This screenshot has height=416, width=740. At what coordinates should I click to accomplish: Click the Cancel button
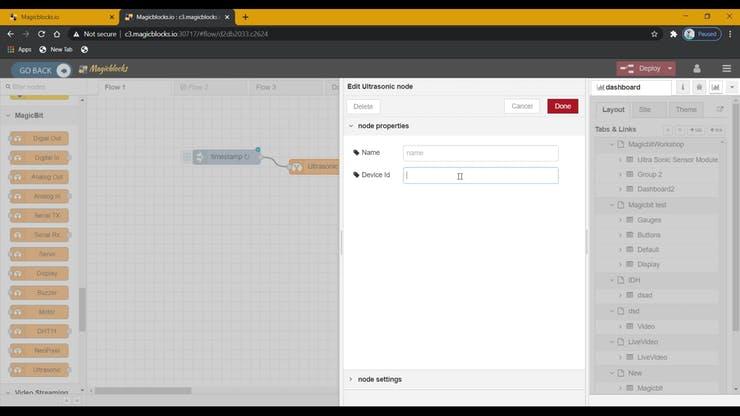coord(522,106)
